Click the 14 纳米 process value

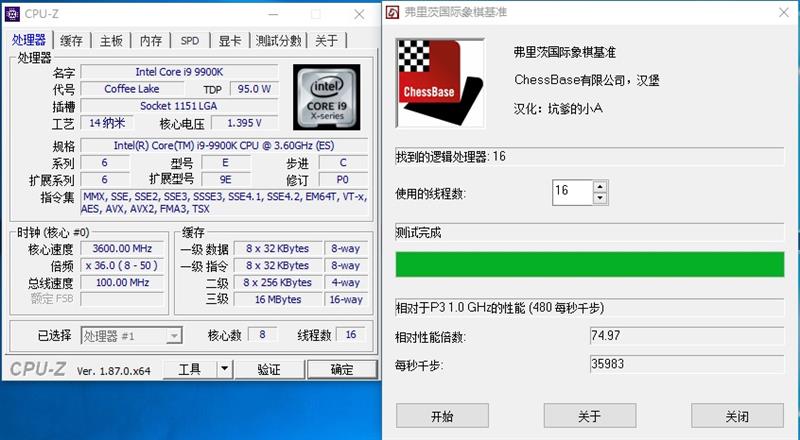[x=107, y=123]
